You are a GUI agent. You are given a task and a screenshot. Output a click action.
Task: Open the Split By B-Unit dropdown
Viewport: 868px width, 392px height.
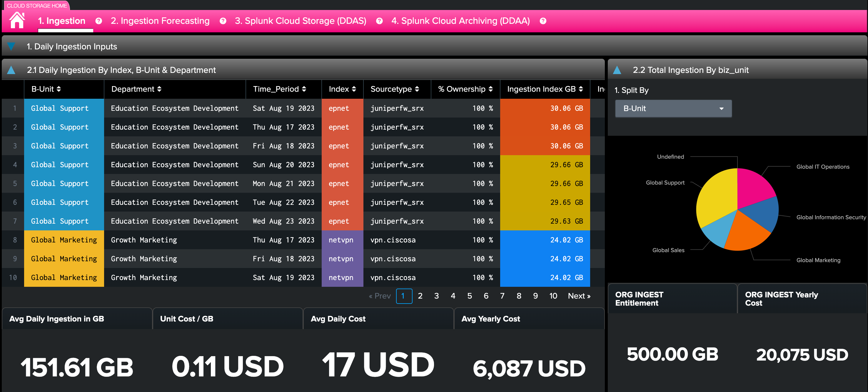[x=673, y=108]
